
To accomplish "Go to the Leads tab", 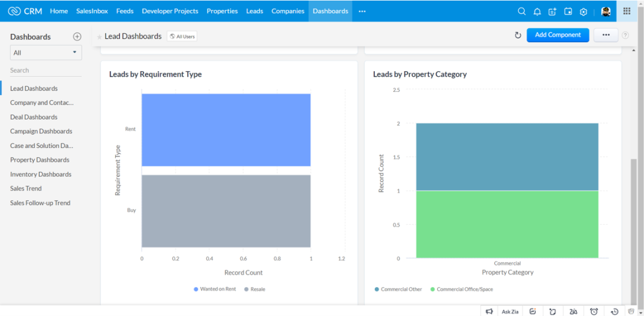I will pos(255,11).
